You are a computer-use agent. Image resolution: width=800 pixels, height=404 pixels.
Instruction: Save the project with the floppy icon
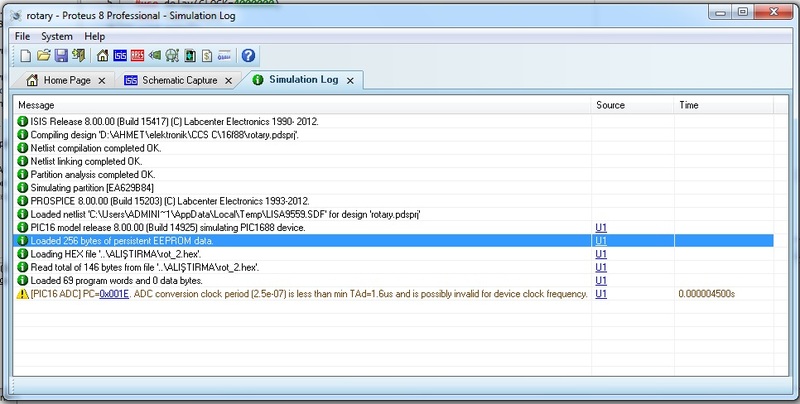pos(61,55)
